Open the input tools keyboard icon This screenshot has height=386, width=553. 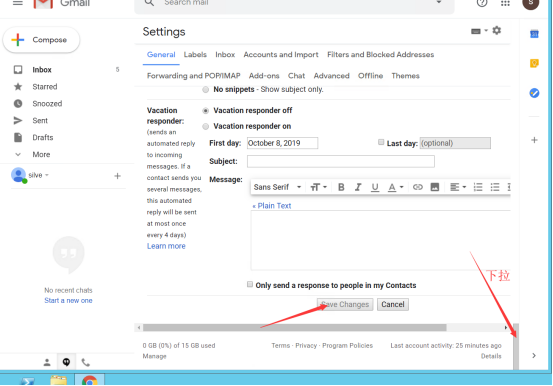pos(476,31)
